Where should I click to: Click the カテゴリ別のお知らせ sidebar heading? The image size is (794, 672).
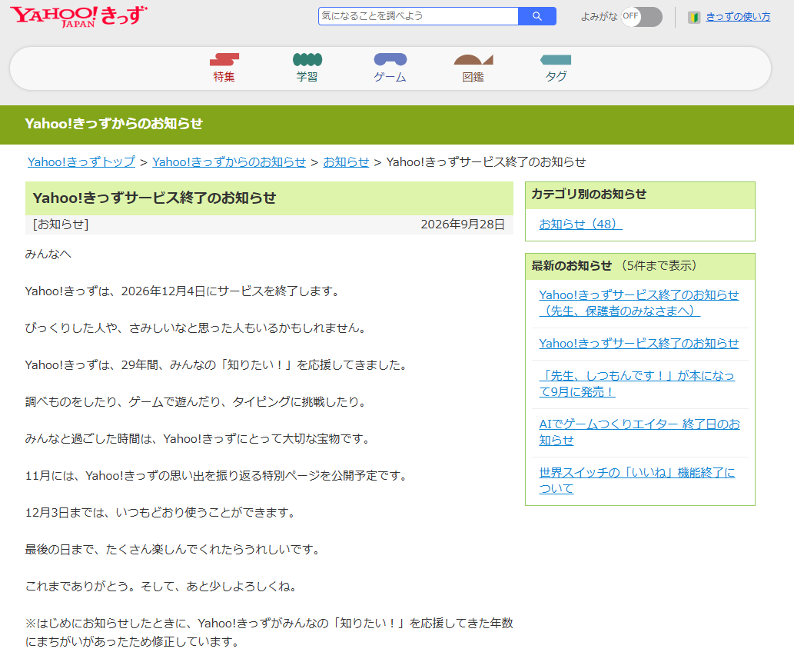pyautogui.click(x=589, y=195)
